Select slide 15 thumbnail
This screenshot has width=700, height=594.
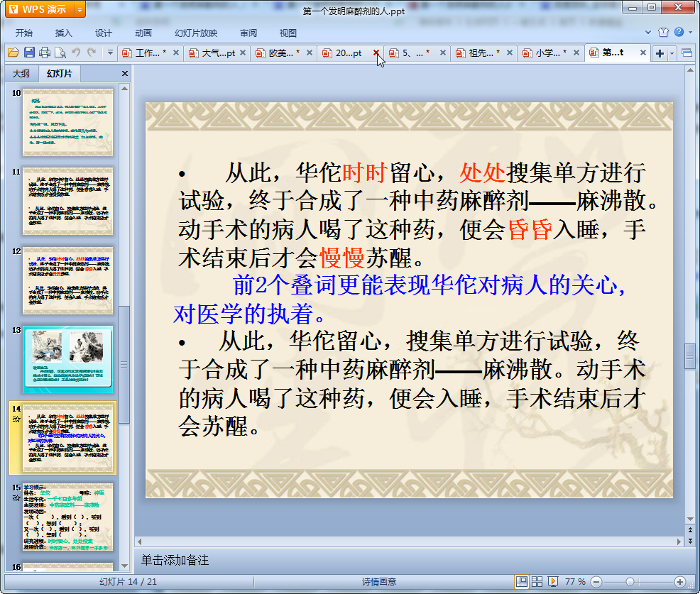pos(68,517)
